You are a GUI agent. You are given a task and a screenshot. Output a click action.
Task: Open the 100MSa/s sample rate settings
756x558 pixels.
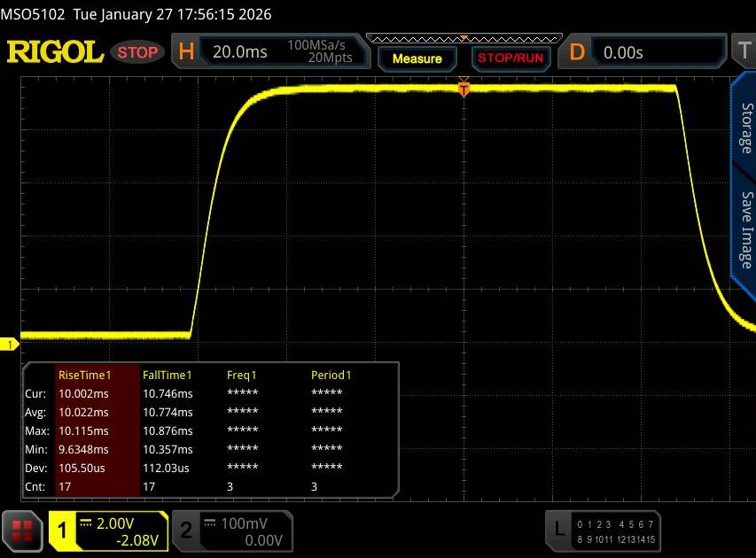(x=319, y=51)
